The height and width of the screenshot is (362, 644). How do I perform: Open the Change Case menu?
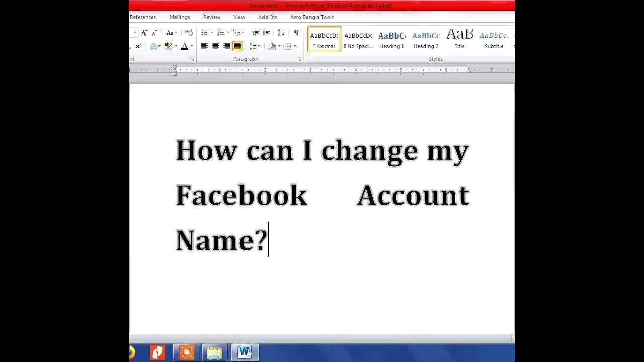pyautogui.click(x=172, y=33)
